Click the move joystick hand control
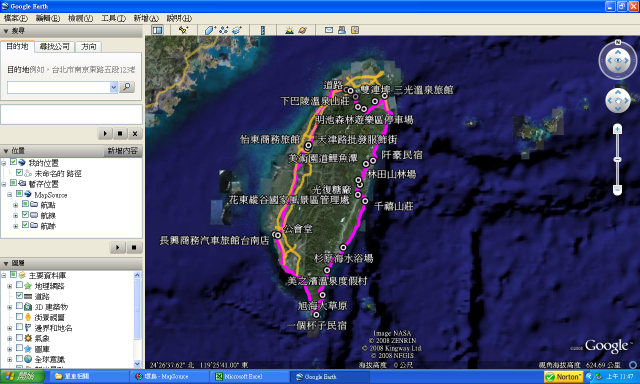Viewport: 640px width, 384px height. (618, 100)
